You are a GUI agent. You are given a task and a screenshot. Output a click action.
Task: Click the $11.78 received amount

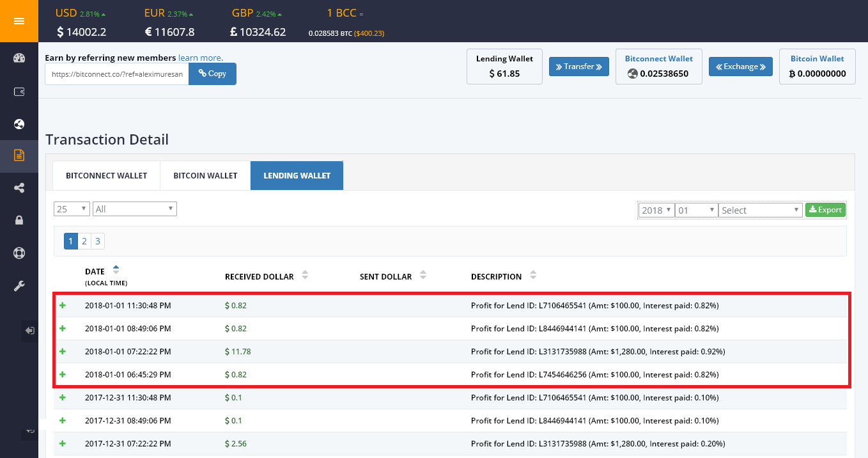point(238,352)
